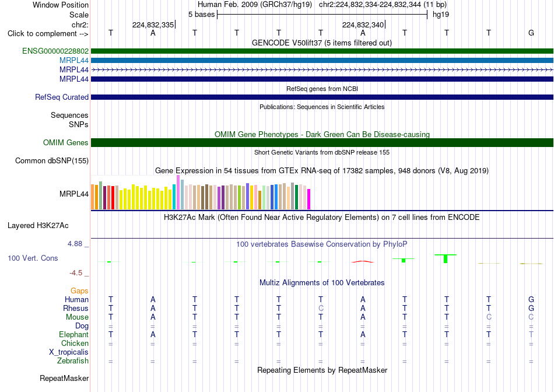This screenshot has height=392, width=554.
Task: Open the OMIM Genes track label
Action: point(66,142)
